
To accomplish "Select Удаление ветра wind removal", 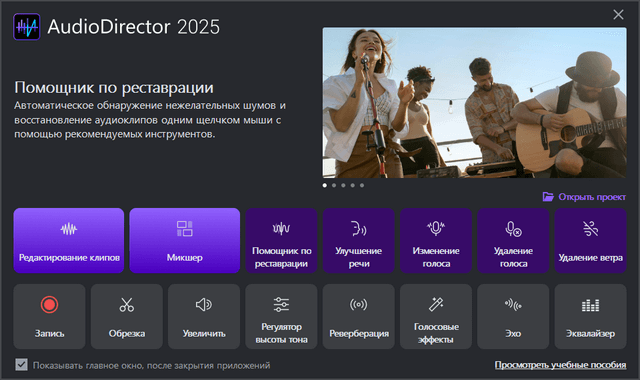I will tap(590, 240).
